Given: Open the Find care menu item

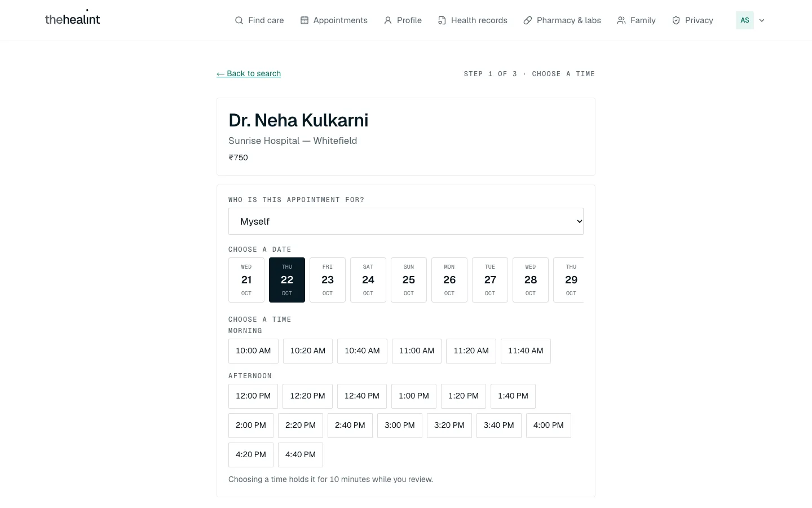Looking at the screenshot, I should pyautogui.click(x=259, y=20).
